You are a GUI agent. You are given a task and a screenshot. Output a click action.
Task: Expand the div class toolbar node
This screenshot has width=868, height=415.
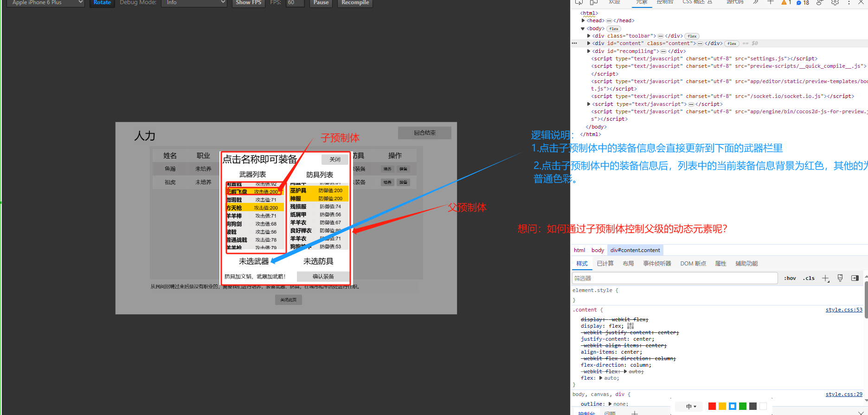point(589,36)
